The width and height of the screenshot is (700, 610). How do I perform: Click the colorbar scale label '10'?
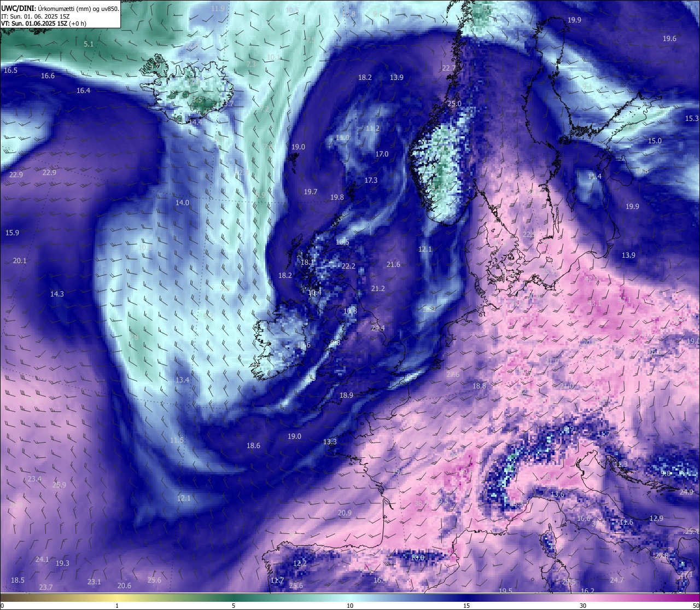(x=350, y=606)
